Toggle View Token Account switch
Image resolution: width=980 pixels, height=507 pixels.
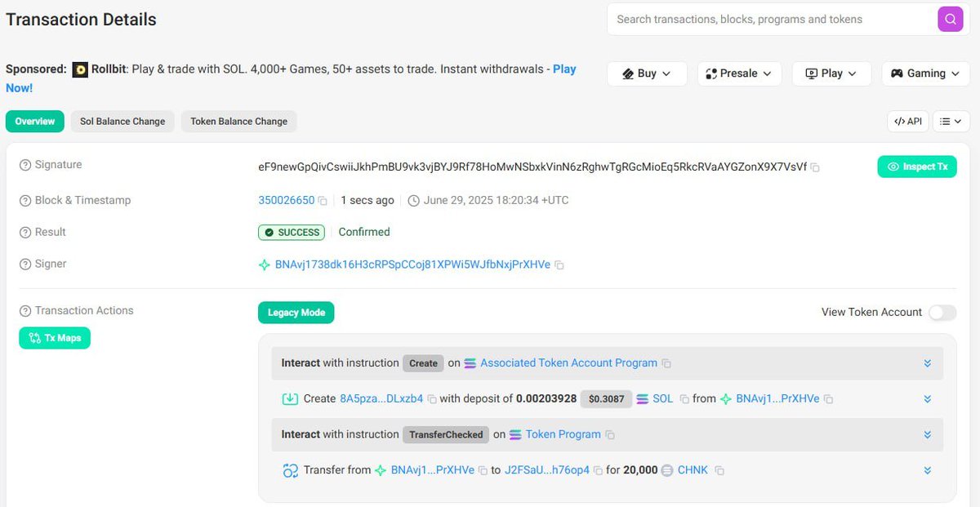coord(942,313)
